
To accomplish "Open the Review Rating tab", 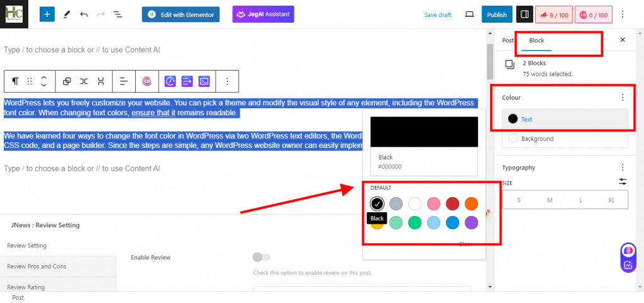I will (x=58, y=285).
